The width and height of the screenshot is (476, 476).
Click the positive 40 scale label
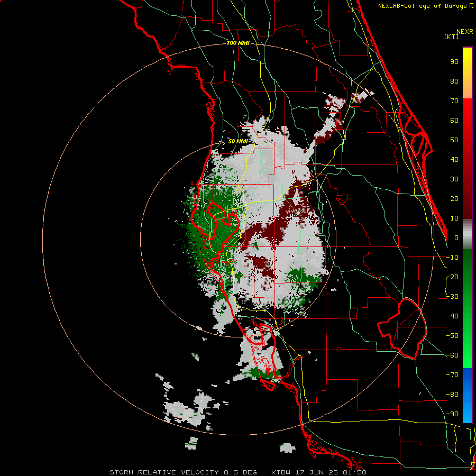454,160
